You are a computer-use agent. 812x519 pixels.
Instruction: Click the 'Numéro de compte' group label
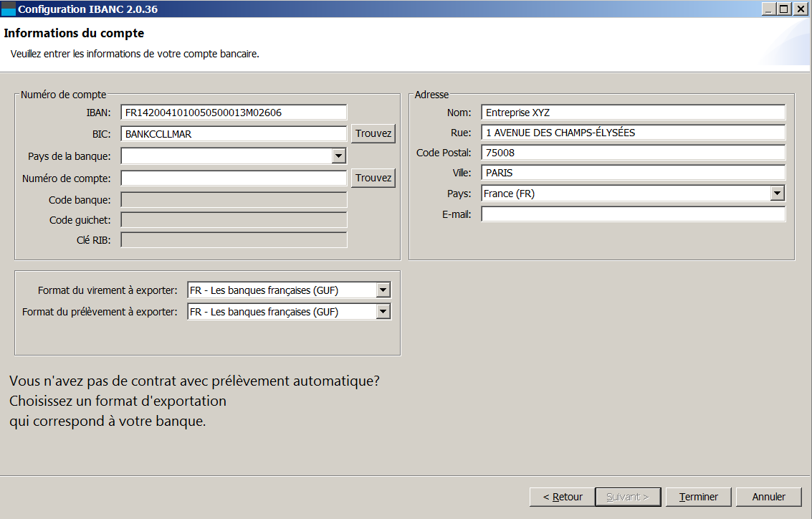63,95
